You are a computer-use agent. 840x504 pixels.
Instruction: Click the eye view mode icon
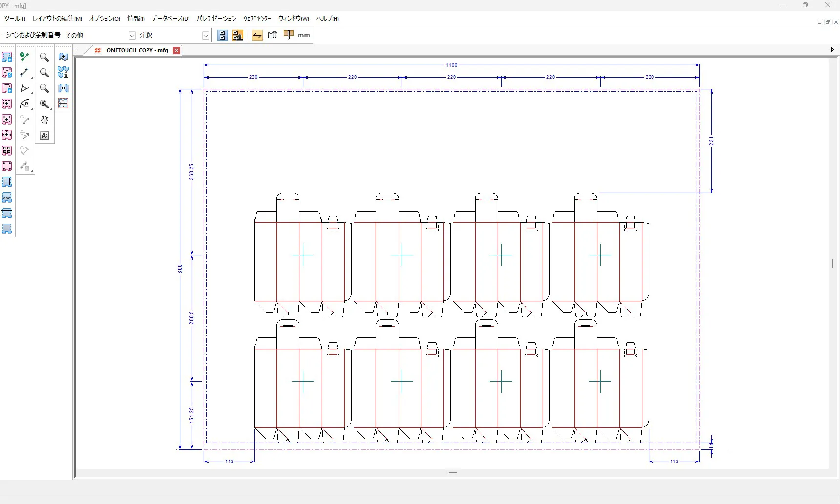click(x=44, y=136)
